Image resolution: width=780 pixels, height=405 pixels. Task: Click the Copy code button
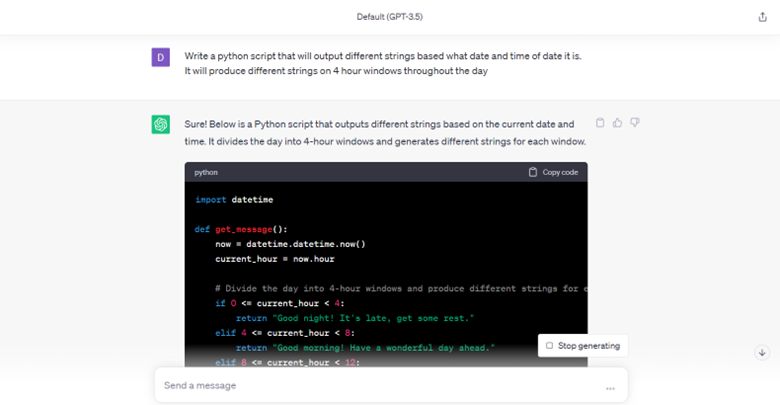coord(553,172)
